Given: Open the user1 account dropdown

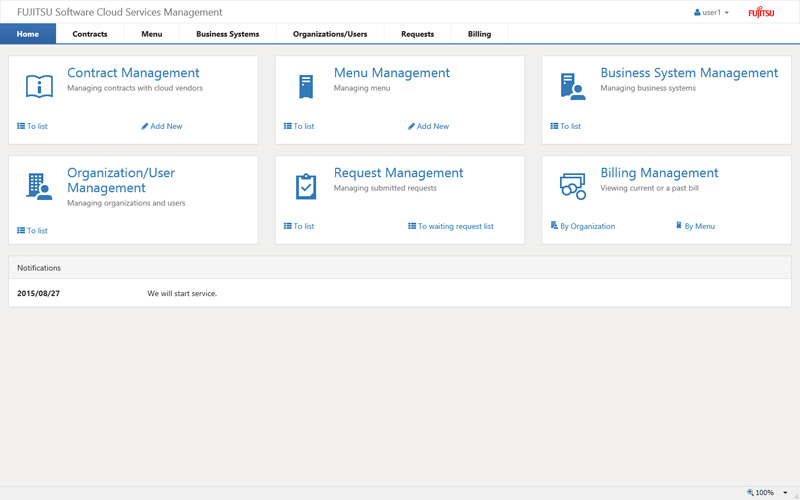Looking at the screenshot, I should 711,12.
